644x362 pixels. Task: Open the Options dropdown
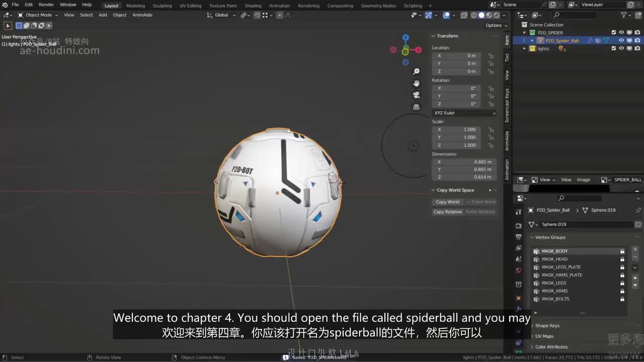(496, 25)
